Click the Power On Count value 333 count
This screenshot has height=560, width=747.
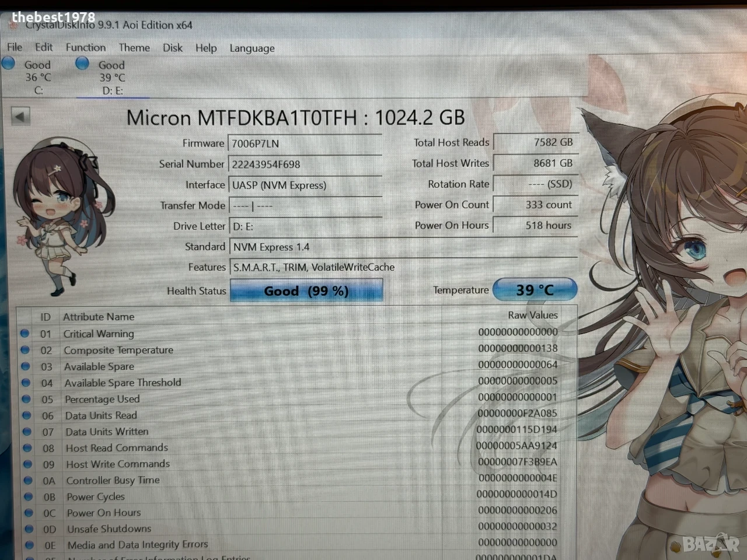coord(536,205)
